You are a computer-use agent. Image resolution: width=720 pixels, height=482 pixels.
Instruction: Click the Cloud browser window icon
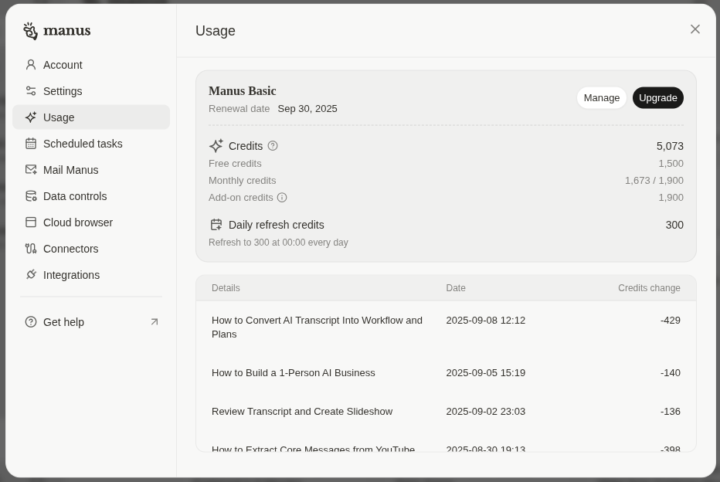click(x=31, y=222)
